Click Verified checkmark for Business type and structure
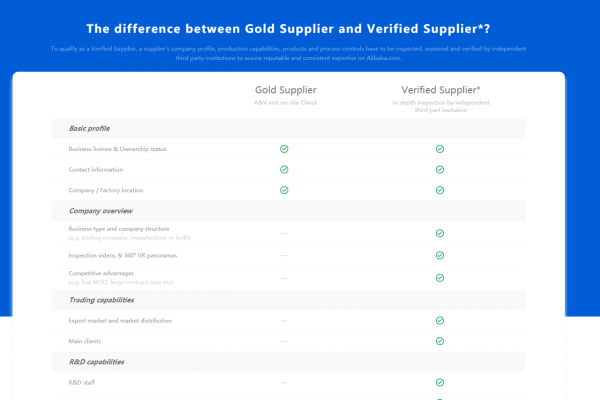Screen dimensions: 600x400 [440, 233]
